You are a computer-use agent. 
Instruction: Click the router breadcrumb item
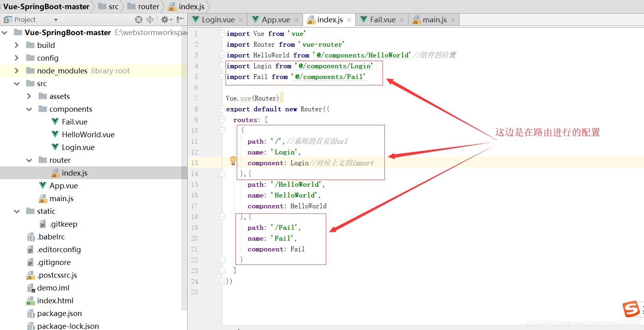[x=143, y=6]
